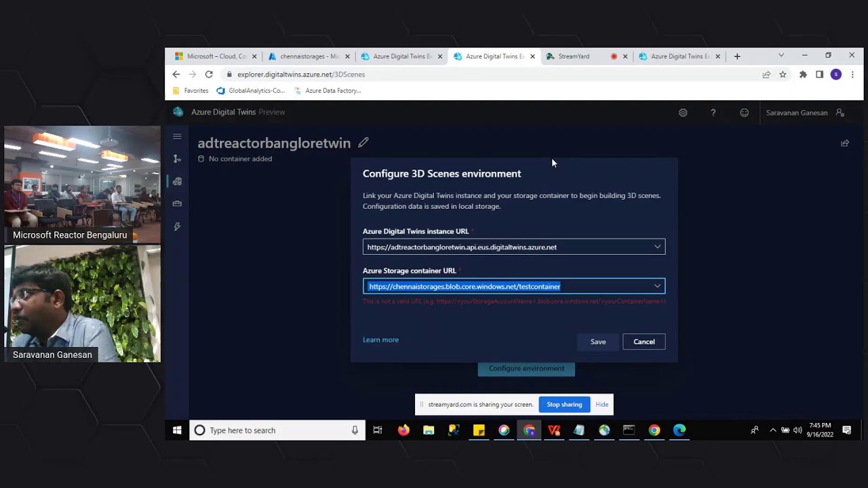Viewport: 868px width, 488px height.
Task: Expand the Storage container URL dropdown
Action: click(657, 286)
